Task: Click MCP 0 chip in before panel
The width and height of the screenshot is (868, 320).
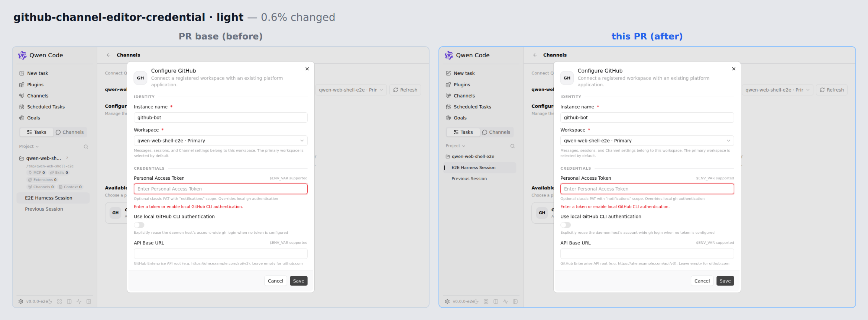Action: 37,173
